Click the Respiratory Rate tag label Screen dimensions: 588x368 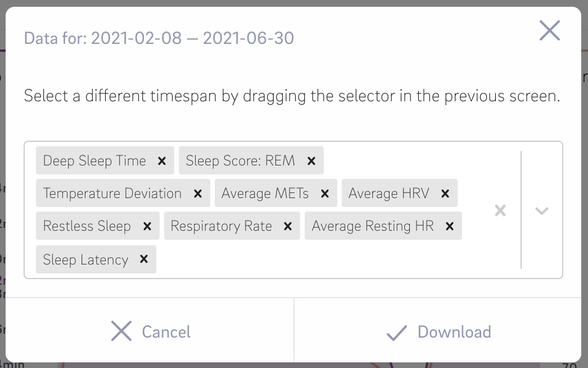point(221,226)
